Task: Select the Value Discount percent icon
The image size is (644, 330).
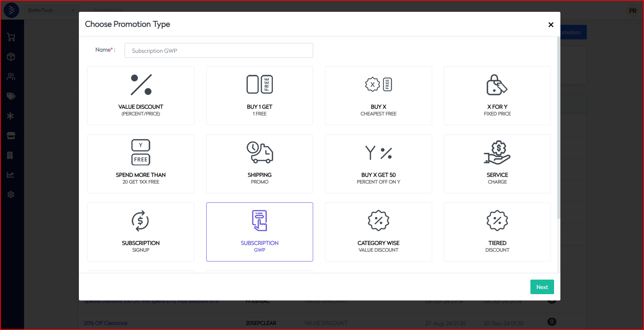Action: coord(141,85)
